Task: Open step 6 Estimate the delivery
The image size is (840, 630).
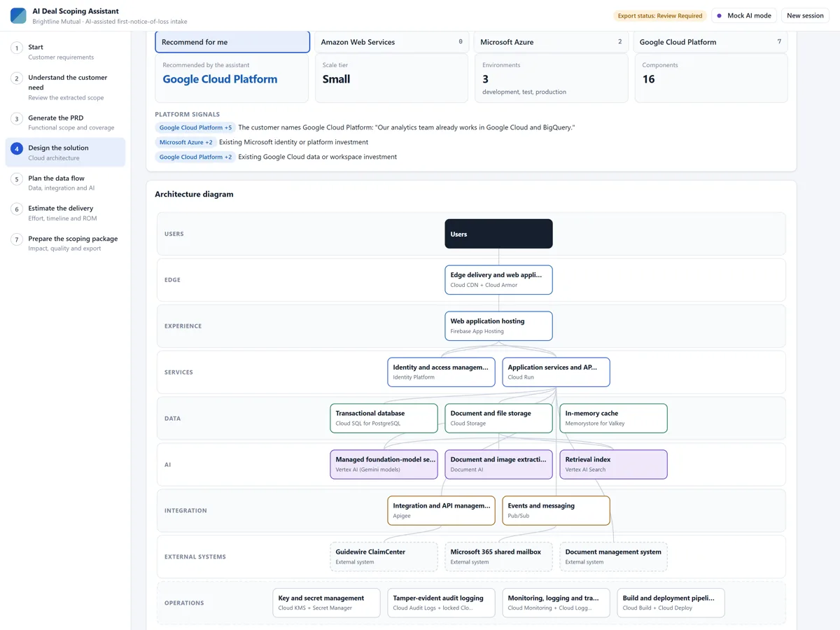Action: [65, 213]
